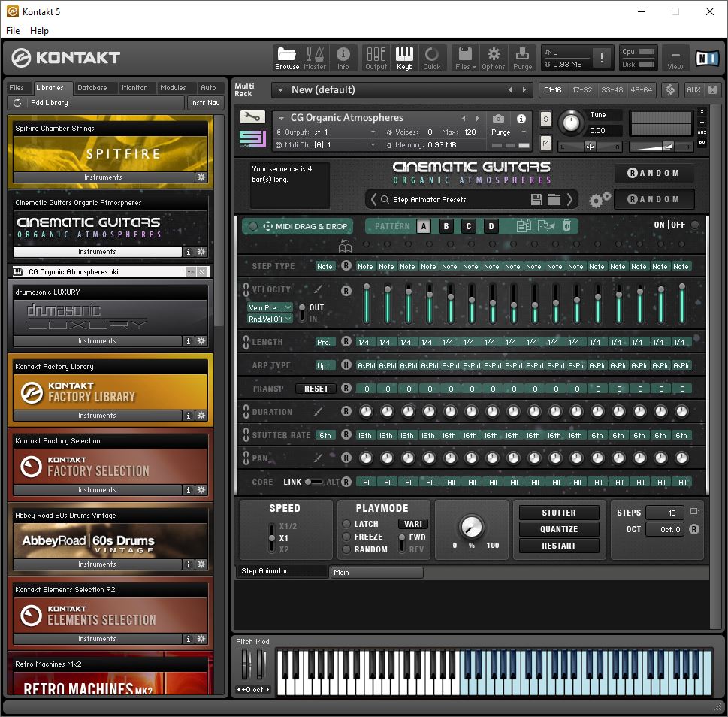Image resolution: width=728 pixels, height=717 pixels.
Task: Click the Purge toolbar icon
Action: click(522, 58)
